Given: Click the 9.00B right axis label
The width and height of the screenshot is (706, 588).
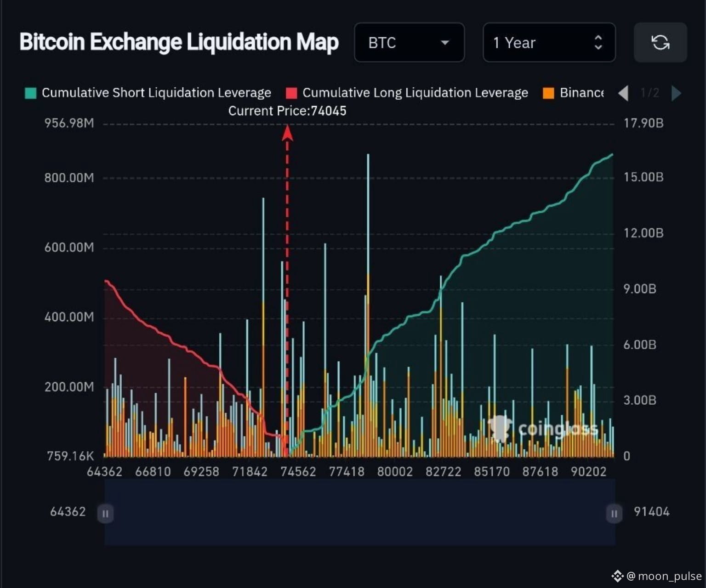Looking at the screenshot, I should pos(640,289).
